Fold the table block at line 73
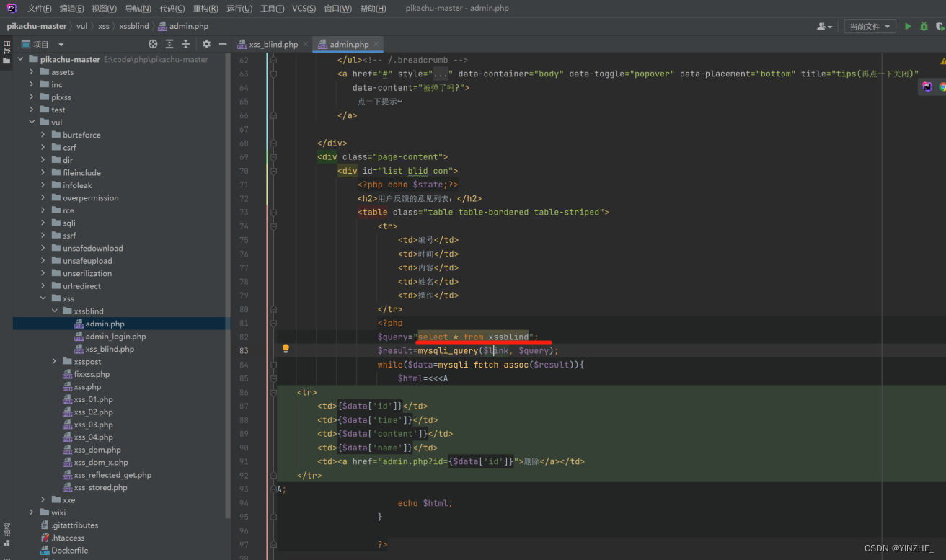The image size is (946, 560). [273, 212]
